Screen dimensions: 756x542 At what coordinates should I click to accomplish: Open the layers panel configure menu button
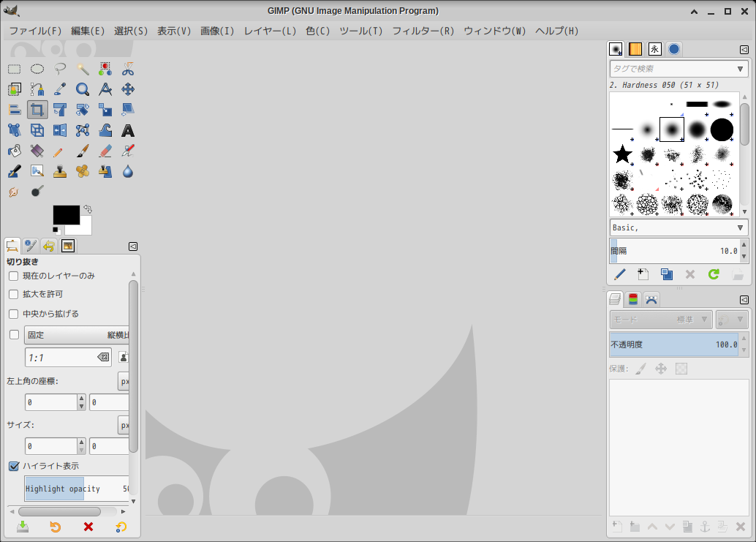pyautogui.click(x=744, y=300)
